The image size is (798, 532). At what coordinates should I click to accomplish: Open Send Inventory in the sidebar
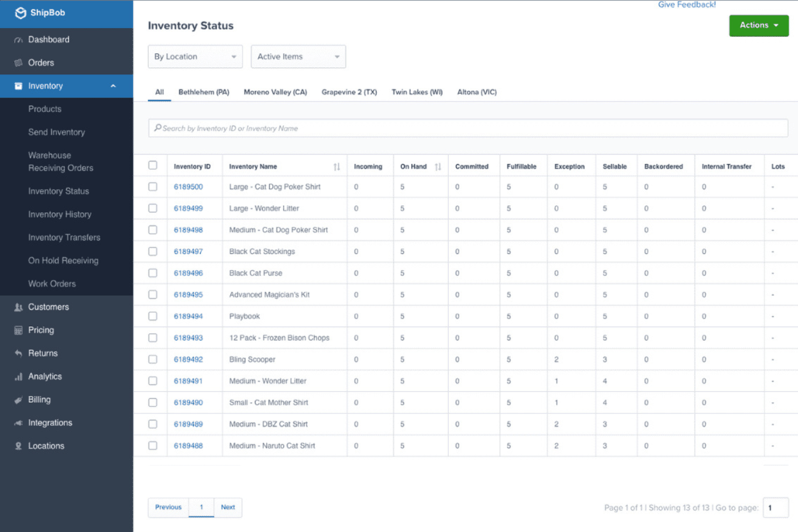pos(57,132)
